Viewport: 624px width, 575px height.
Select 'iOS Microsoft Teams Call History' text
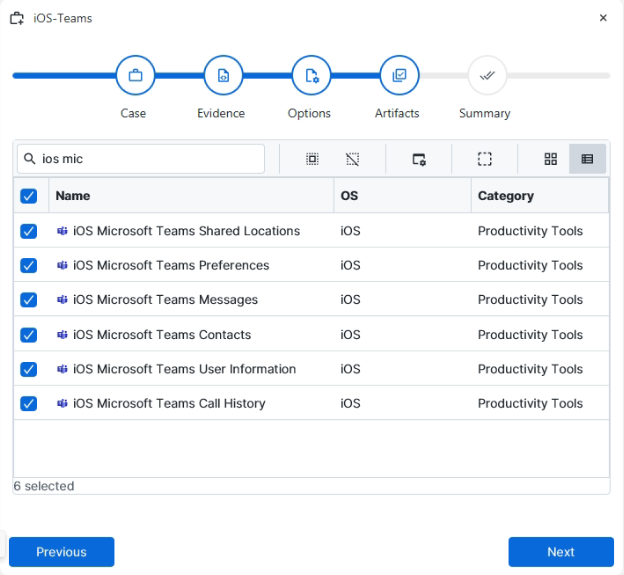coord(169,403)
